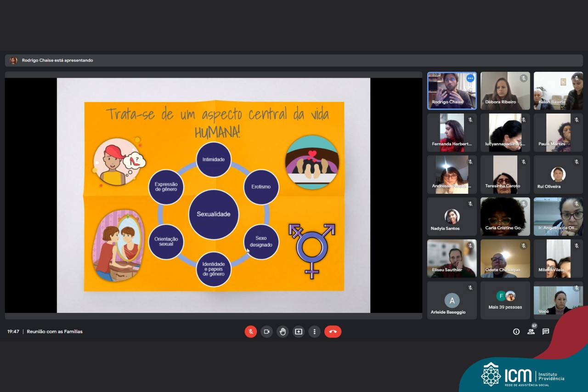This screenshot has height=392, width=588.
Task: Open the three-dot more options menu
Action: (314, 332)
